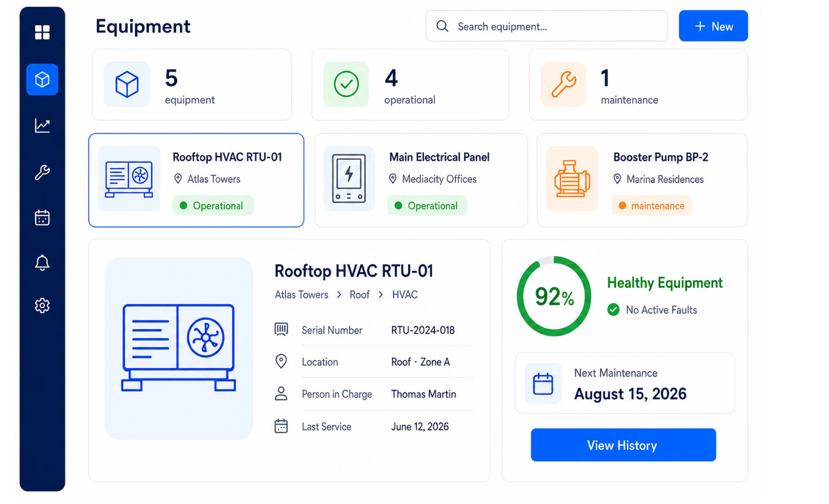The image size is (829, 504).
Task: Click the green checkmark icon on operational card
Action: 346,84
